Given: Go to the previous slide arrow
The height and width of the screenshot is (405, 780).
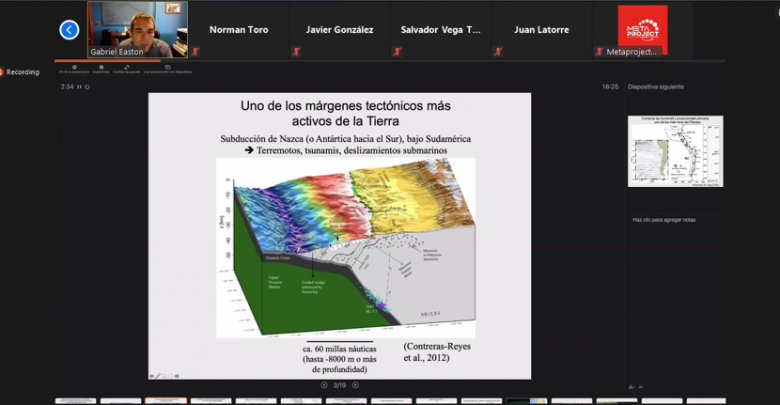Looking at the screenshot, I should [x=324, y=384].
